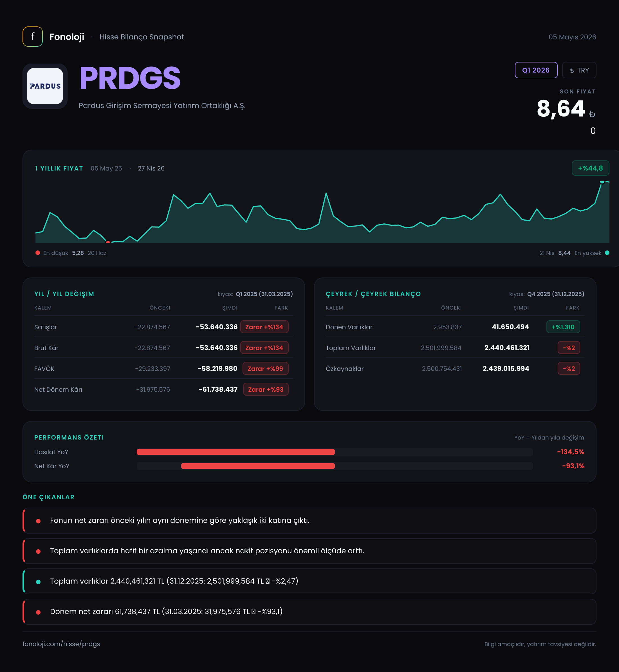Click the '05 May 25' start date

(106, 169)
